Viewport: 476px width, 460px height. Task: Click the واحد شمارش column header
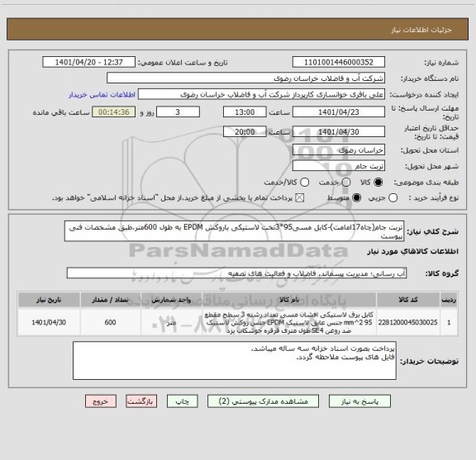pos(171,300)
